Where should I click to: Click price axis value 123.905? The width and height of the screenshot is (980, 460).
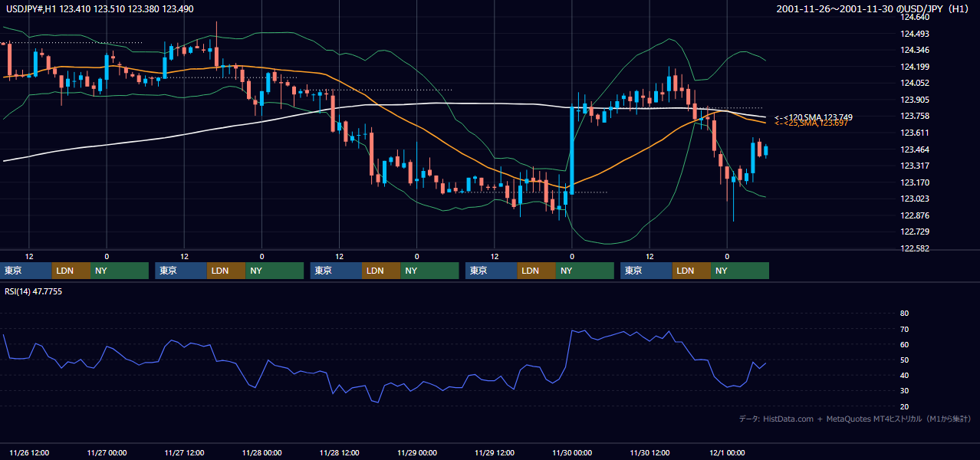coord(914,100)
